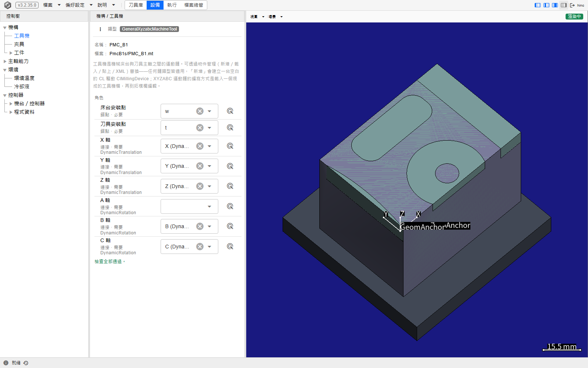Expand the 主軸能力 tree node

[5, 61]
